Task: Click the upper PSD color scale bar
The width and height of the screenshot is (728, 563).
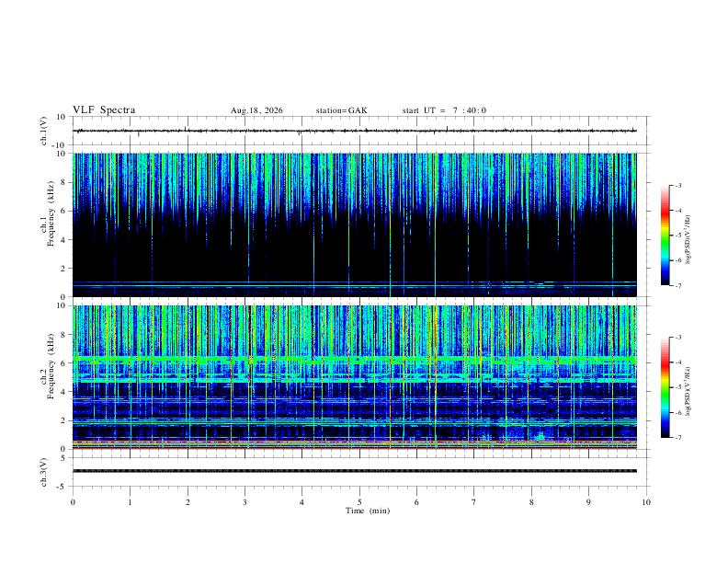Action: (x=665, y=236)
